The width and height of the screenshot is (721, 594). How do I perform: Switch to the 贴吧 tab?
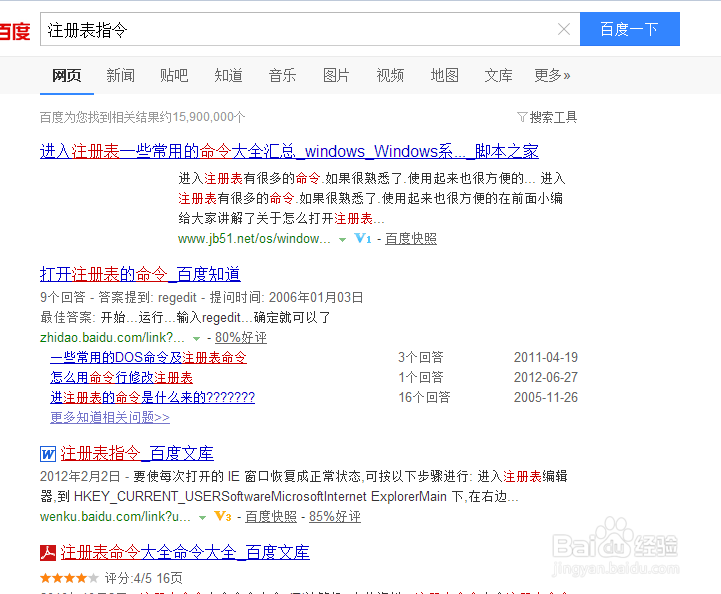tap(174, 75)
